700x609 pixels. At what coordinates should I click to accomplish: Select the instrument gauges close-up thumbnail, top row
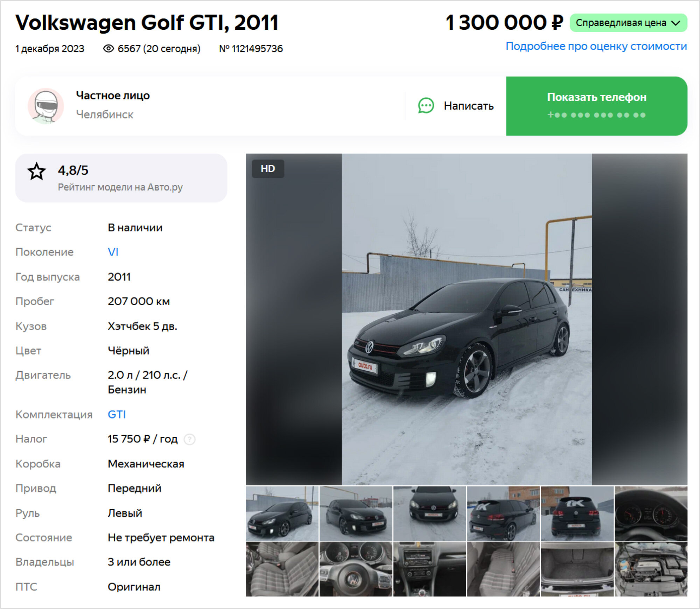click(x=651, y=513)
